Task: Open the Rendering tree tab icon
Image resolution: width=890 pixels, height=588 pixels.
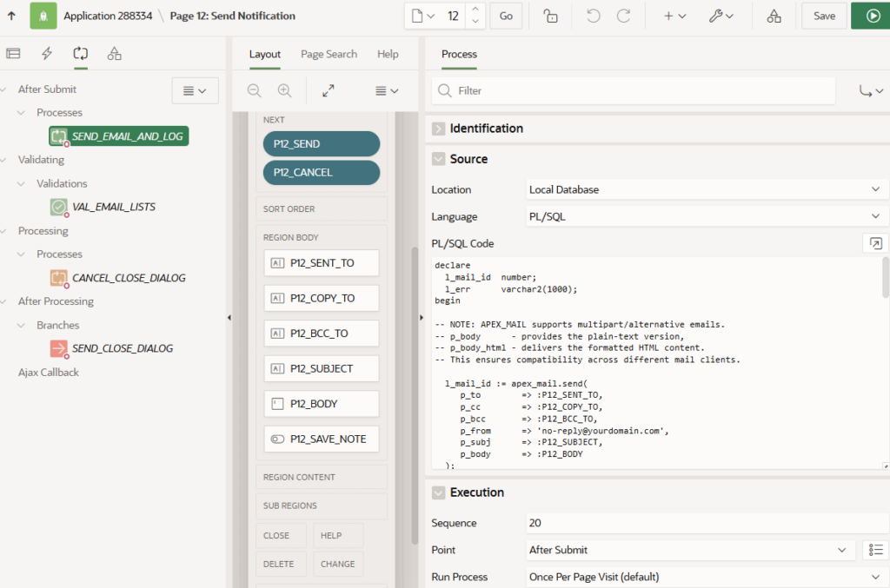Action: click(13, 54)
